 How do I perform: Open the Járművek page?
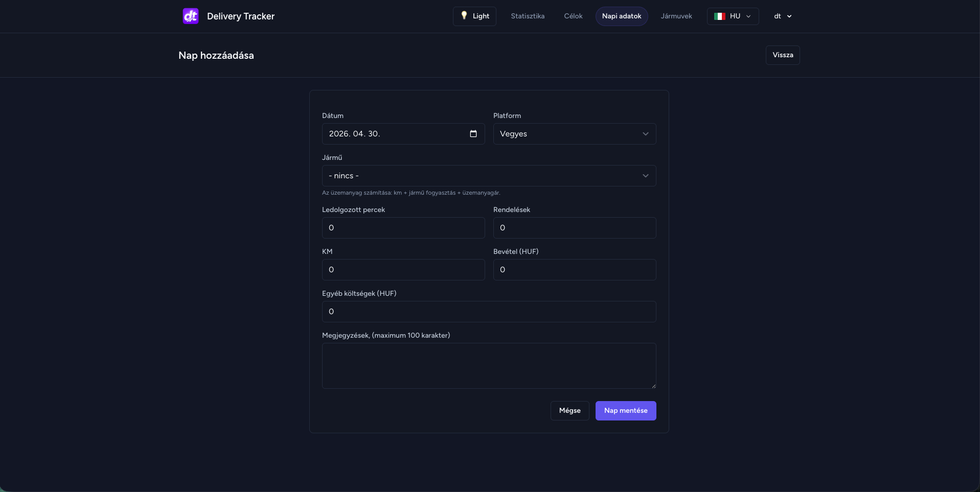[x=676, y=16]
